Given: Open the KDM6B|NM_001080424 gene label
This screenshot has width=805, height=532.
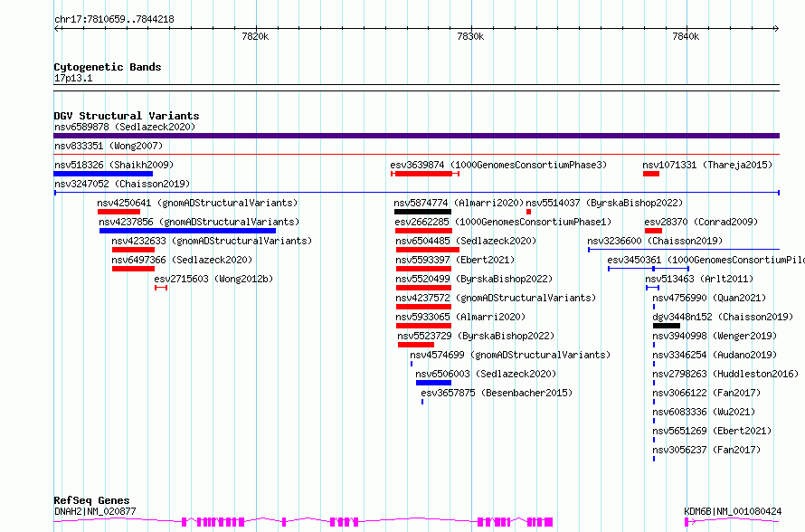Looking at the screenshot, I should pyautogui.click(x=733, y=511).
